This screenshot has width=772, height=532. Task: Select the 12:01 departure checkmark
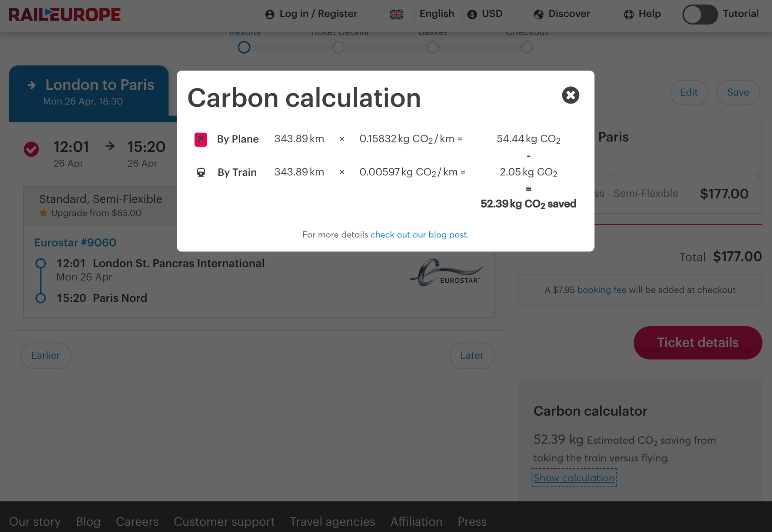(x=31, y=149)
